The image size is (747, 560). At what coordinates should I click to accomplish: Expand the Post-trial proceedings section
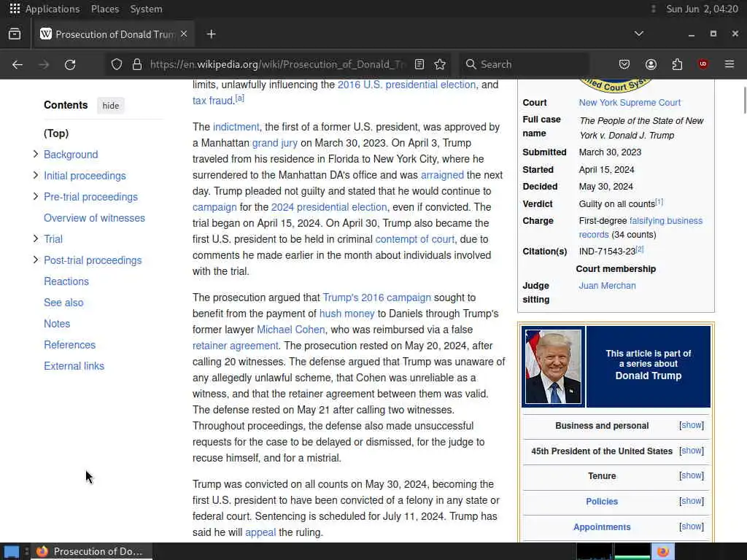pyautogui.click(x=35, y=260)
